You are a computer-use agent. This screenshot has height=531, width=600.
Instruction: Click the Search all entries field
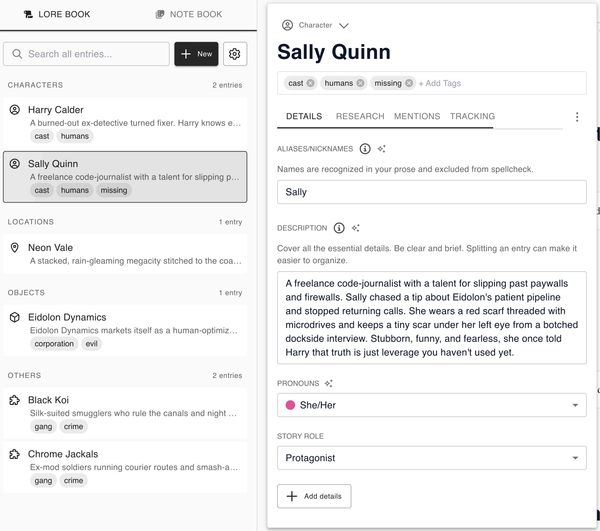(88, 54)
